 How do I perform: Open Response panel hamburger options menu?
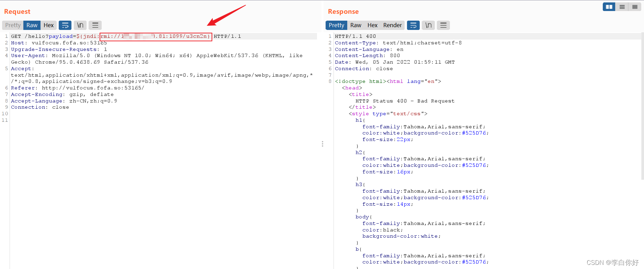443,25
